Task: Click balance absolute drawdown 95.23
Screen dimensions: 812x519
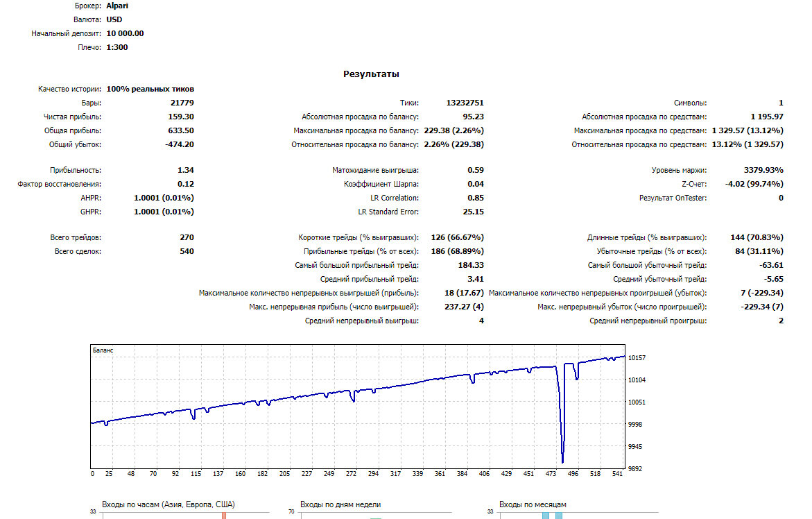Action: pos(474,117)
